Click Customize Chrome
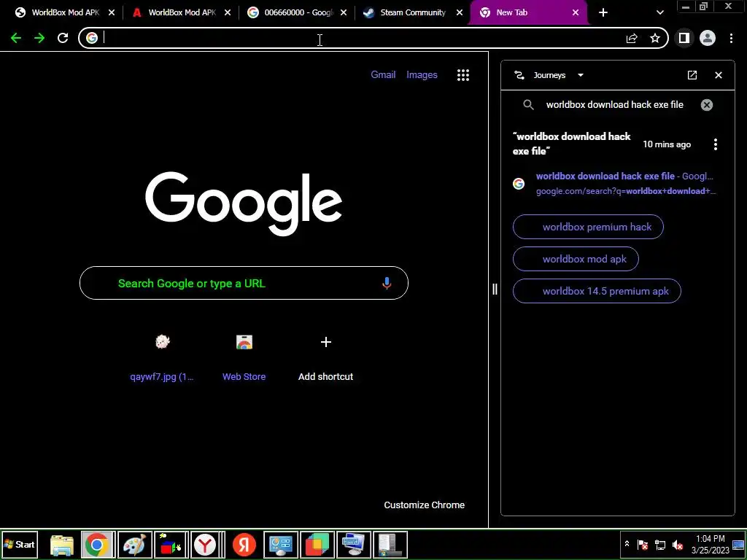Image resolution: width=747 pixels, height=560 pixels. pos(424,505)
